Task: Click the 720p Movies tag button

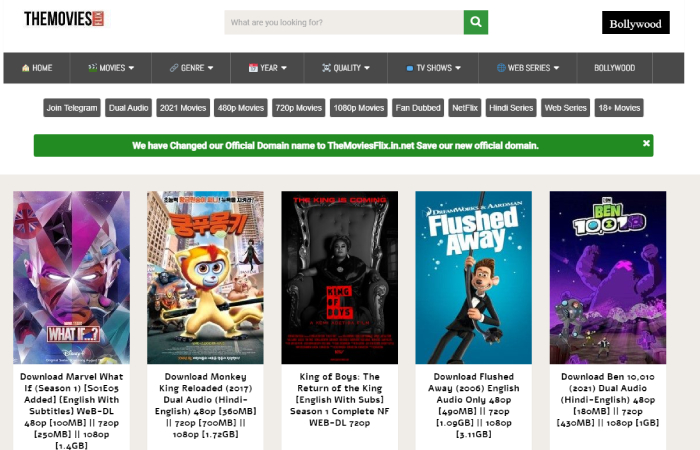Action: pyautogui.click(x=299, y=108)
